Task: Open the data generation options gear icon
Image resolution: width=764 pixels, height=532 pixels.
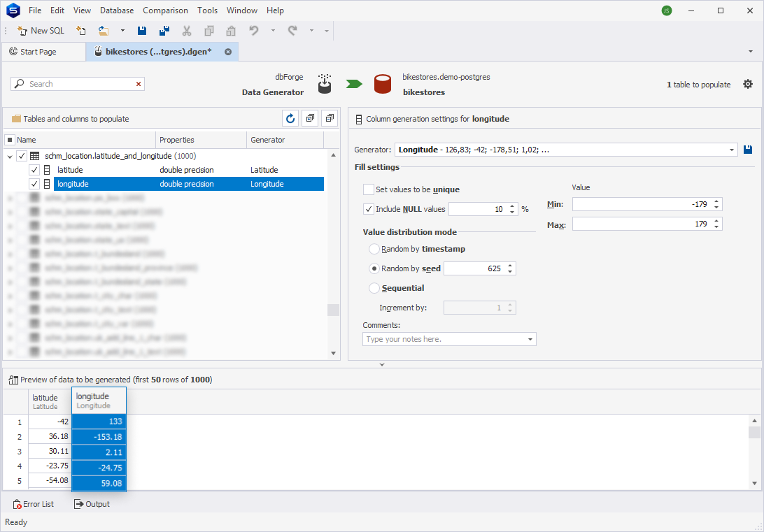Action: (748, 84)
